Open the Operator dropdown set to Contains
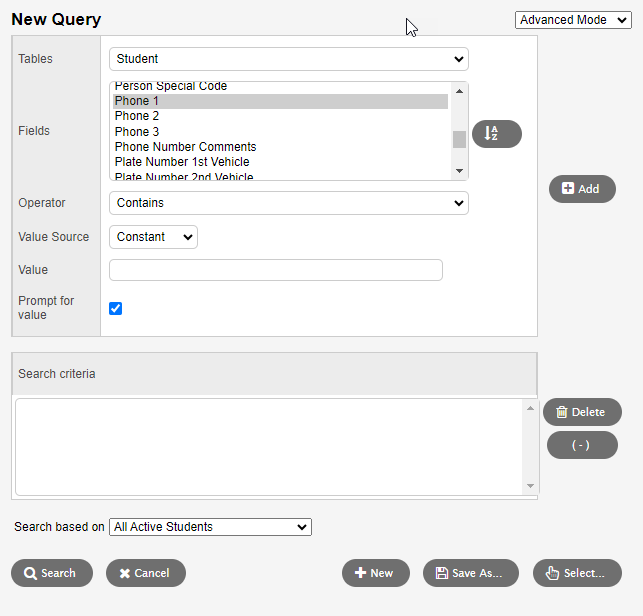This screenshot has height=616, width=643. pyautogui.click(x=288, y=203)
